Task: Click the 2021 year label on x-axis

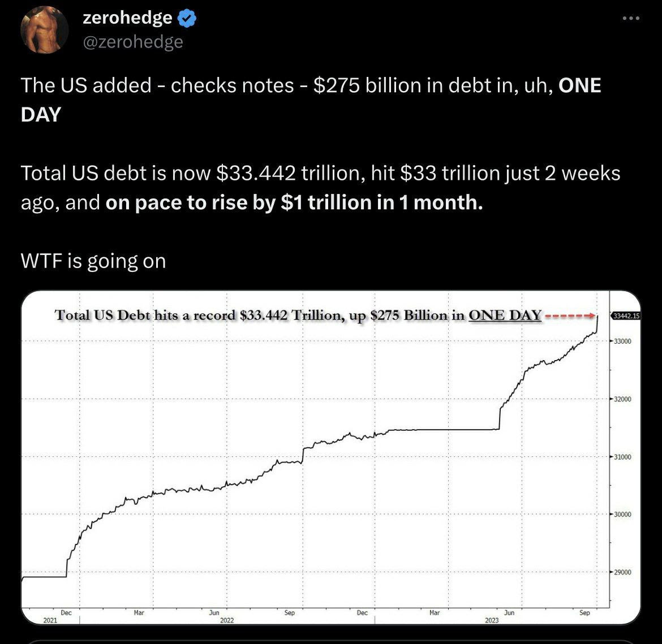Action: pos(50,620)
